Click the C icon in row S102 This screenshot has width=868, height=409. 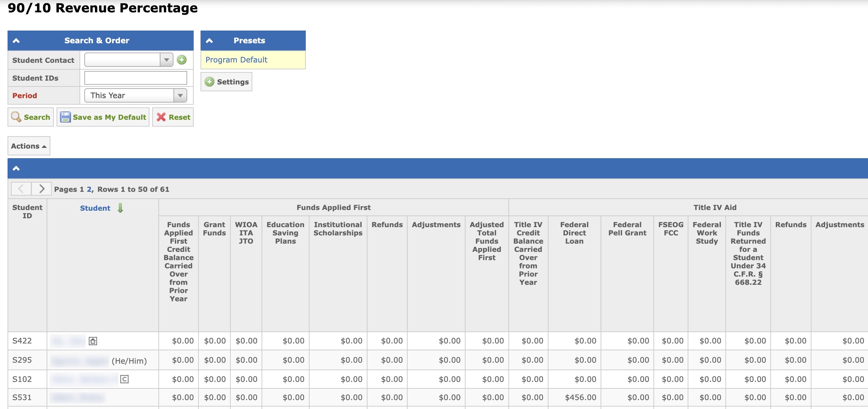tap(124, 379)
